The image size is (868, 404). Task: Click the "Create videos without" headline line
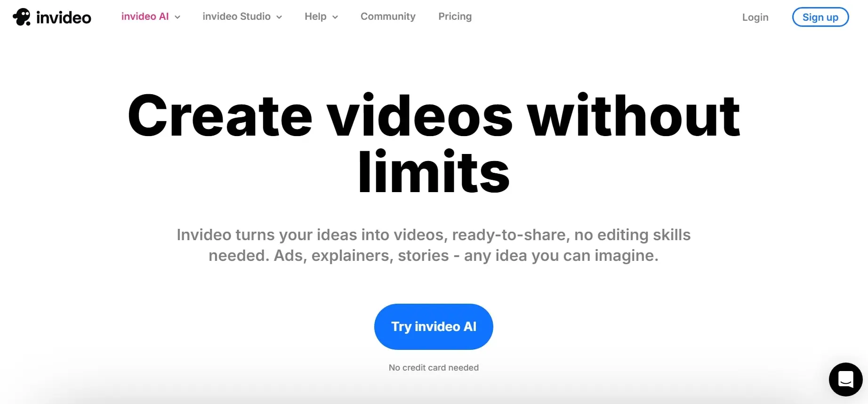tap(434, 116)
